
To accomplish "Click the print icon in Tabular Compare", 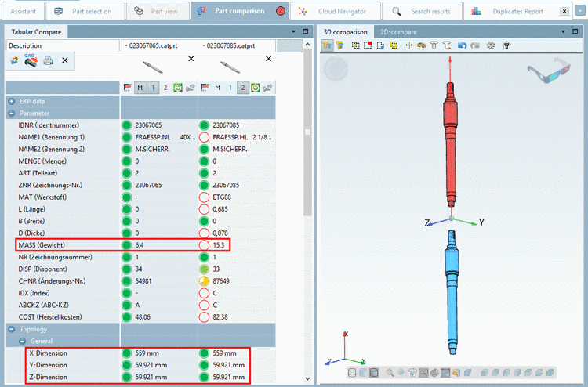I will (x=48, y=60).
